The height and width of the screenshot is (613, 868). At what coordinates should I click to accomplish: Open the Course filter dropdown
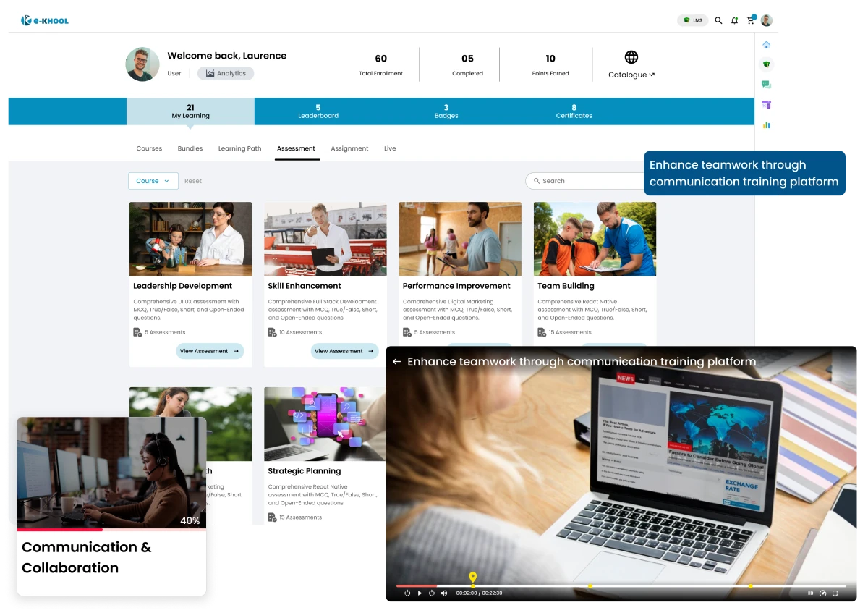153,181
